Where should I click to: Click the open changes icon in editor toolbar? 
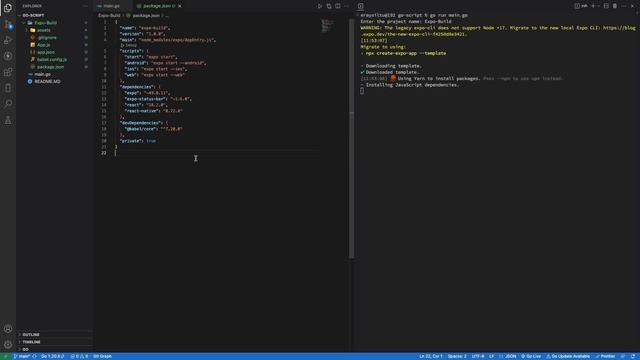click(329, 6)
